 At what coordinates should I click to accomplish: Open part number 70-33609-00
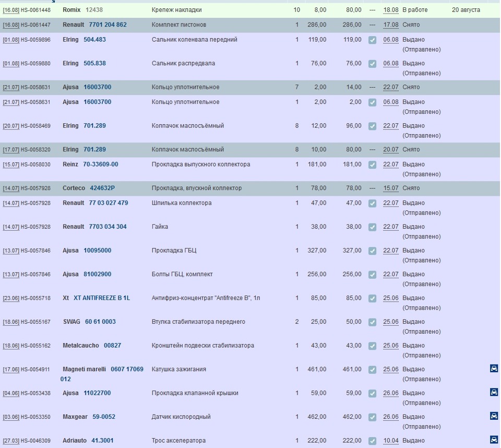click(x=101, y=164)
